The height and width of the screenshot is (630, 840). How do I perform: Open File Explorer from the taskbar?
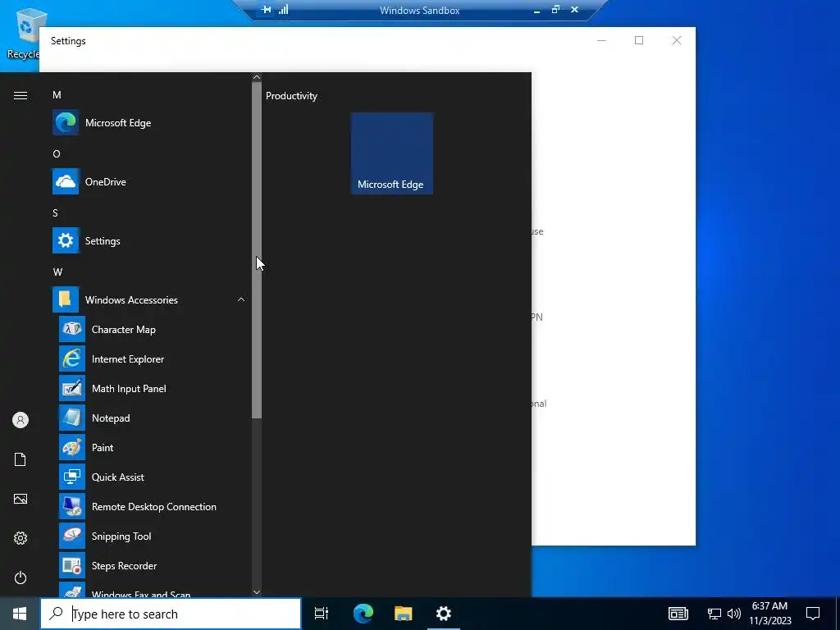(404, 614)
